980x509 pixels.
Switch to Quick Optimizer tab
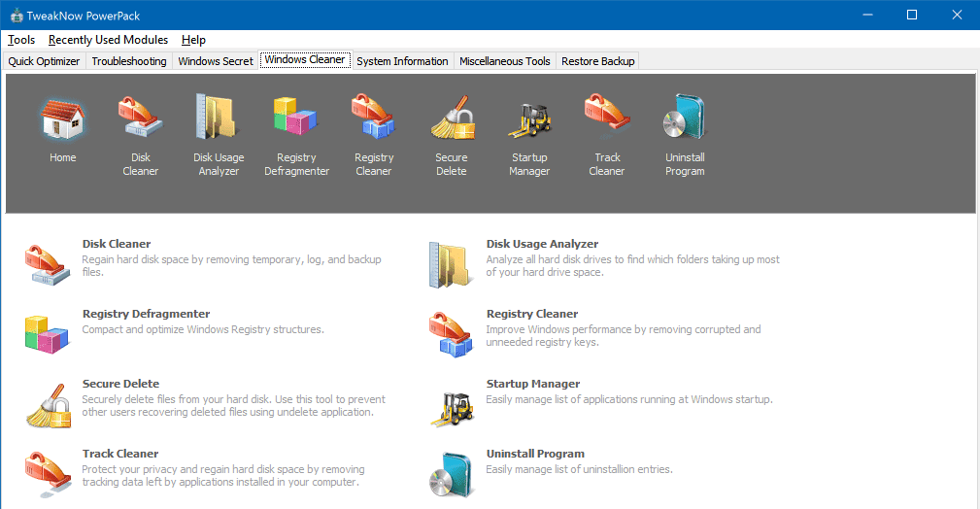44,61
